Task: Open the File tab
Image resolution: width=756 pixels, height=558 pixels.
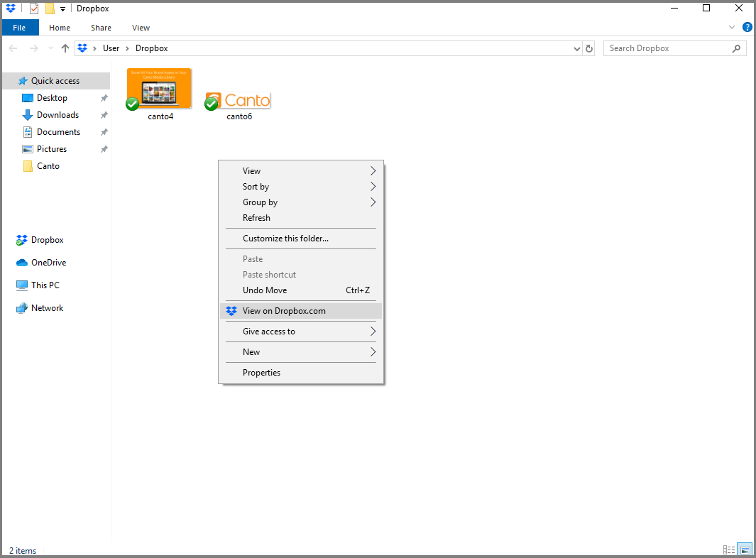Action: (x=19, y=28)
